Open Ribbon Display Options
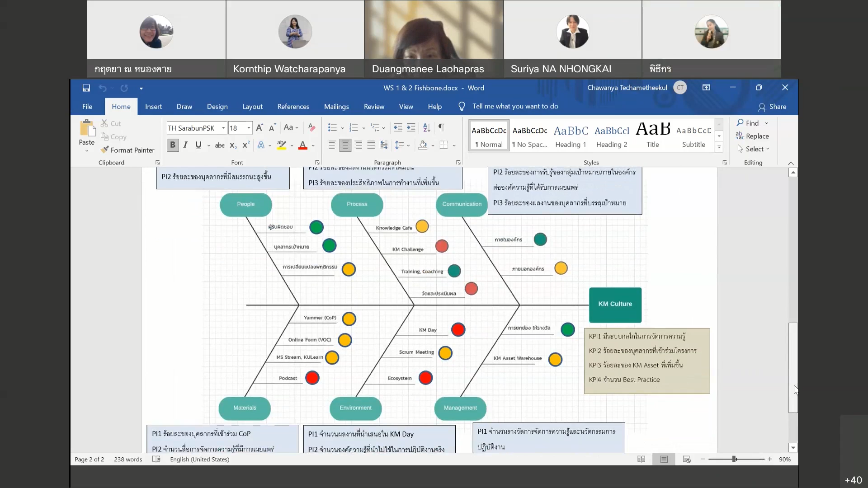This screenshot has width=868, height=488. (x=706, y=88)
